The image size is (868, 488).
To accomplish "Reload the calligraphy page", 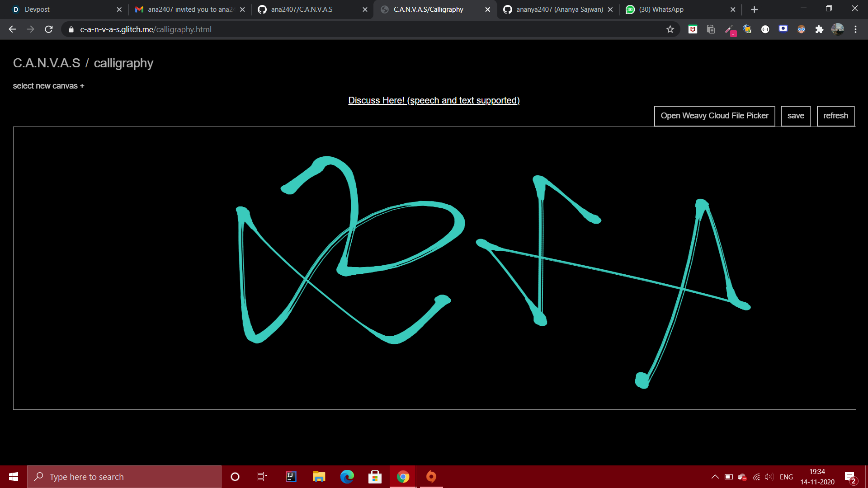I will [49, 29].
